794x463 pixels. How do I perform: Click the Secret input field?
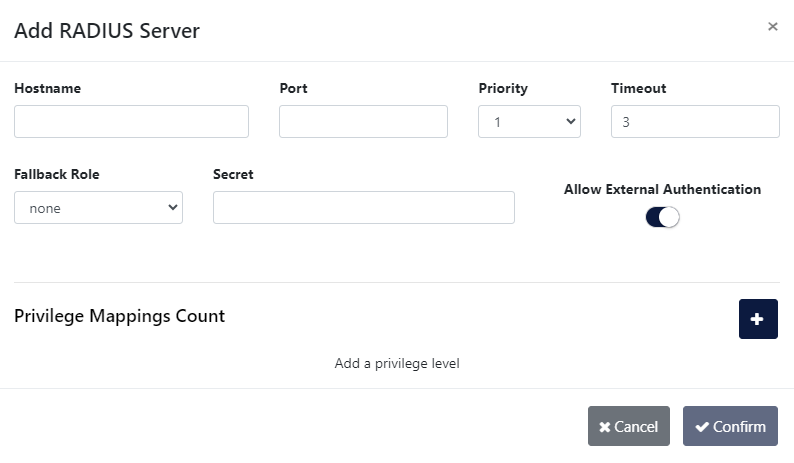[363, 208]
